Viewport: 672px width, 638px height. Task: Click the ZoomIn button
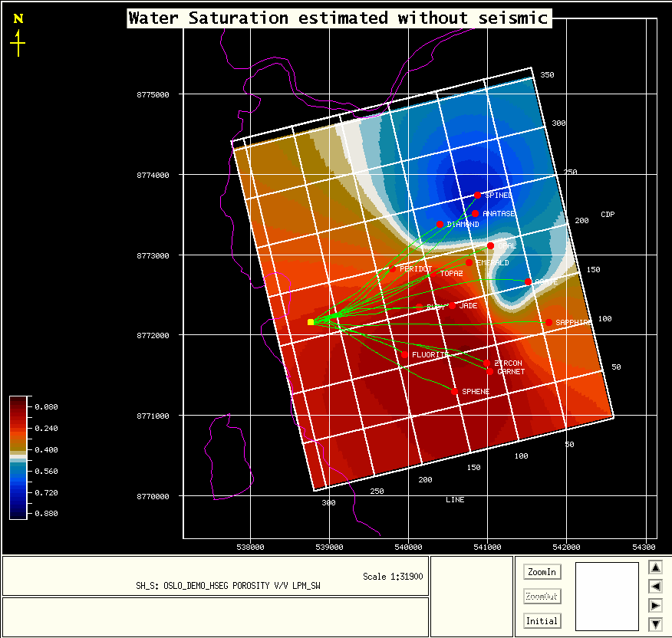(542, 572)
